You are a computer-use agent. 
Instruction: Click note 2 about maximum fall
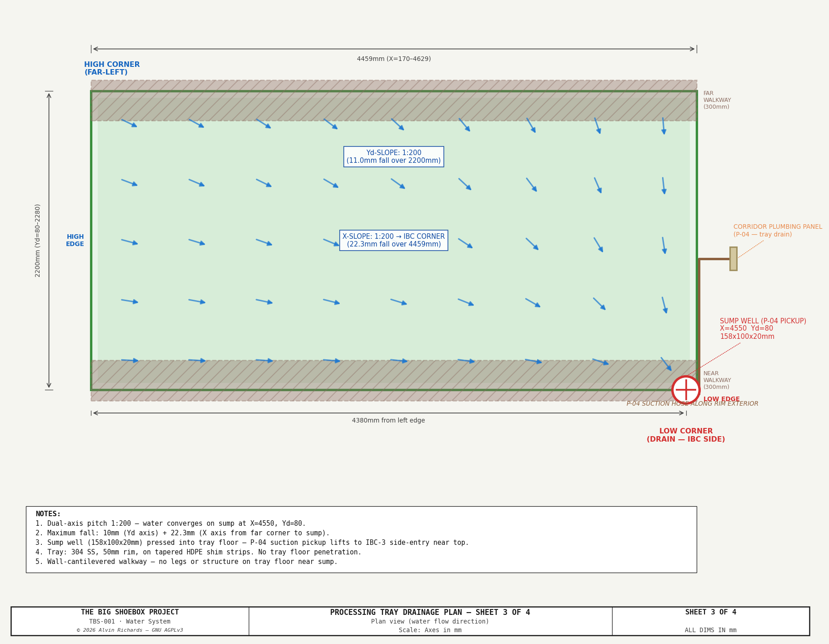coord(182,533)
